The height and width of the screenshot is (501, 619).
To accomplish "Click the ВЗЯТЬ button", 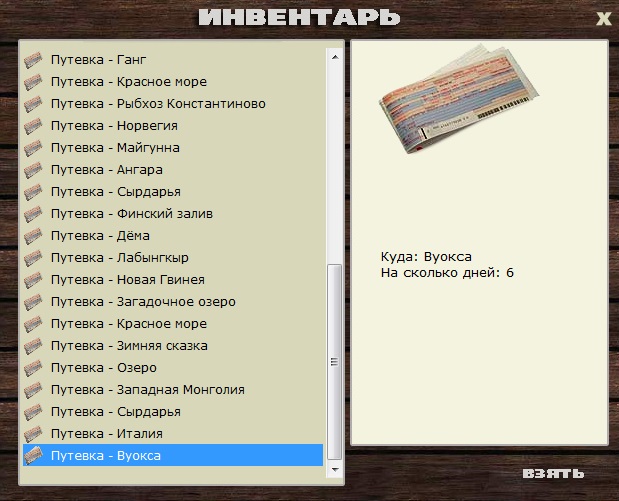I will click(553, 473).
